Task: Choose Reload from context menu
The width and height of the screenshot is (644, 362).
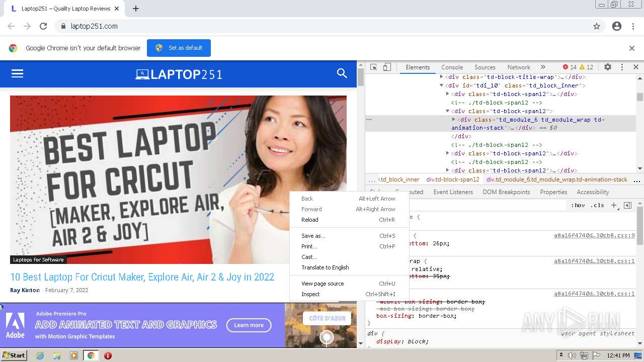Action: coord(350,220)
